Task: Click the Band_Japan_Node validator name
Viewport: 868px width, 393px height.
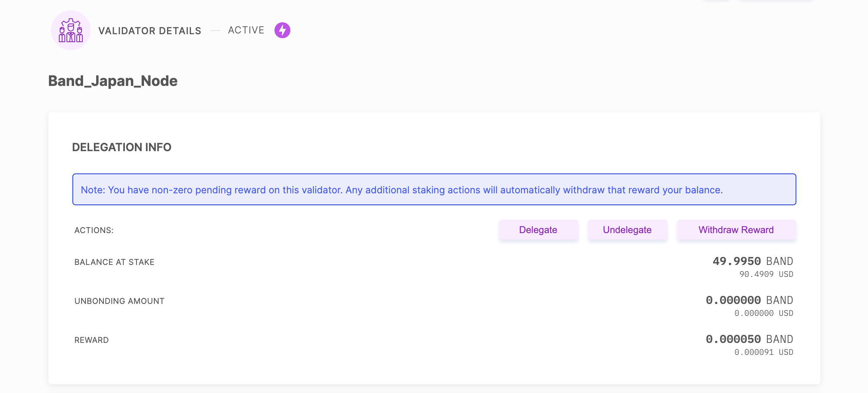Action: pyautogui.click(x=113, y=81)
